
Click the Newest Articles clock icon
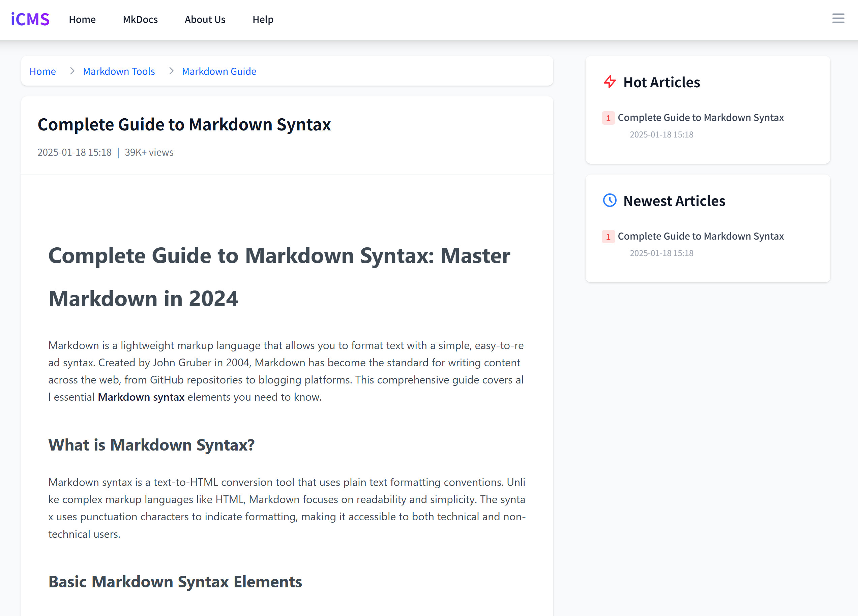(610, 201)
